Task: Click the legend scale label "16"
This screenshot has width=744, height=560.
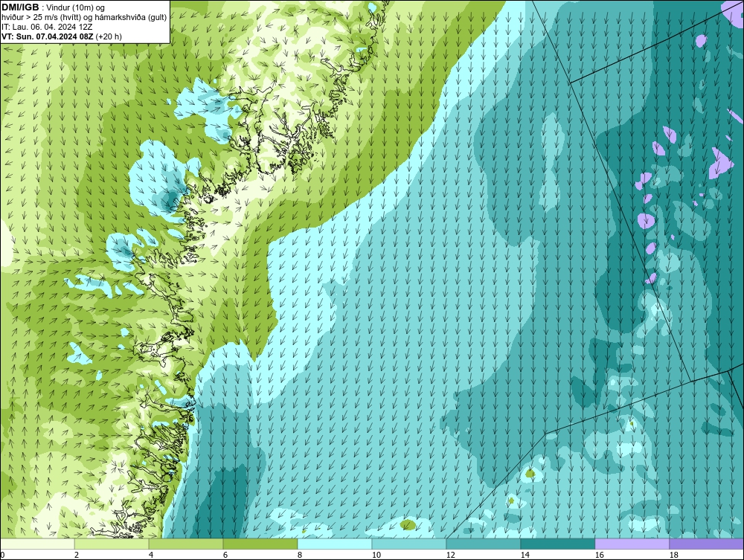Action: coord(599,555)
